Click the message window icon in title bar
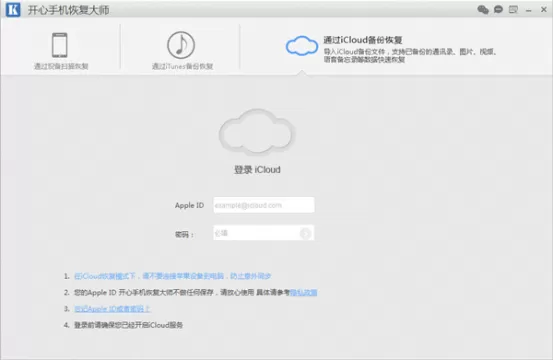Screen dimensions: 553x360 click(513, 10)
